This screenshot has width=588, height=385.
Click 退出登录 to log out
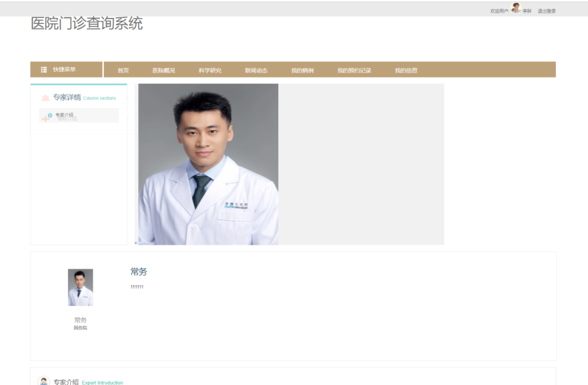click(x=547, y=11)
